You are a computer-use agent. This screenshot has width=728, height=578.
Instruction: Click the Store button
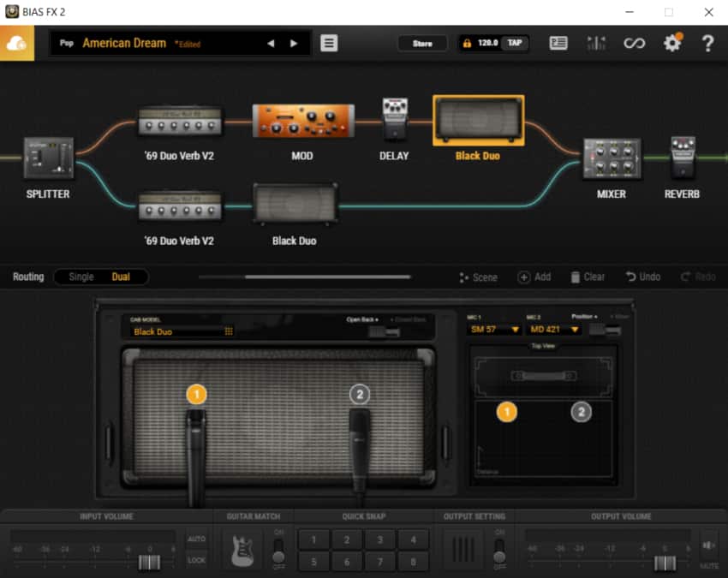[422, 43]
